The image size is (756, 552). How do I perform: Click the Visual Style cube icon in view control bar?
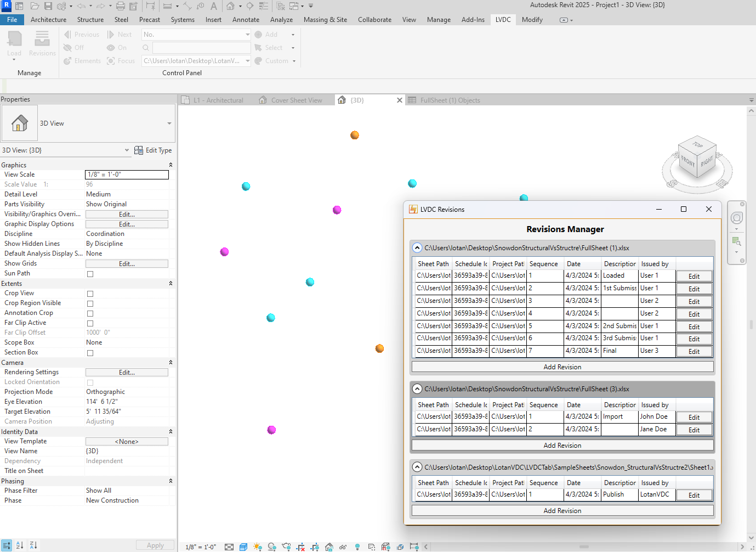coord(243,547)
